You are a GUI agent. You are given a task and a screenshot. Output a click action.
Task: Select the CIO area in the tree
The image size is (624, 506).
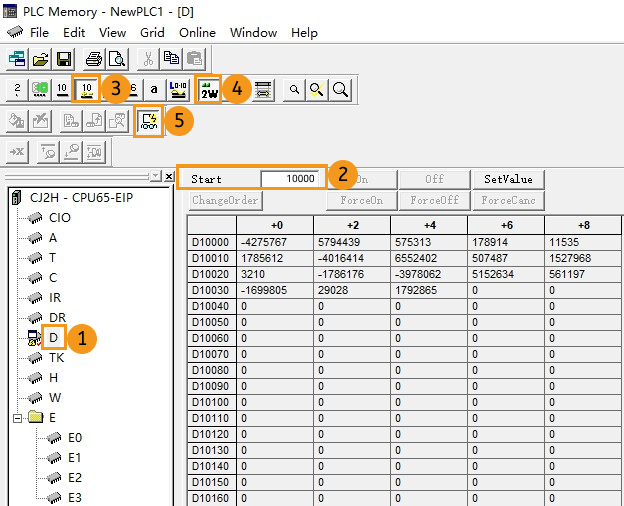(x=59, y=217)
